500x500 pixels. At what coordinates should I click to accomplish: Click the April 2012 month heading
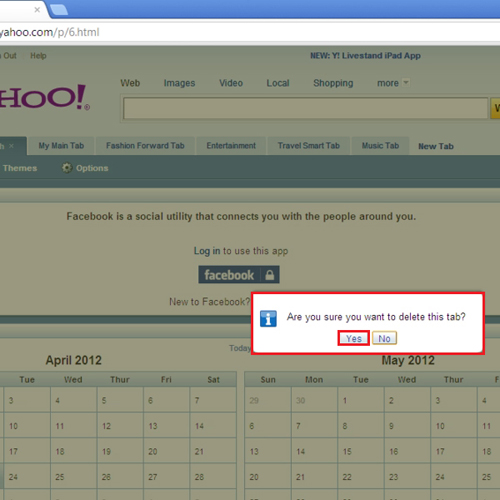(x=74, y=360)
